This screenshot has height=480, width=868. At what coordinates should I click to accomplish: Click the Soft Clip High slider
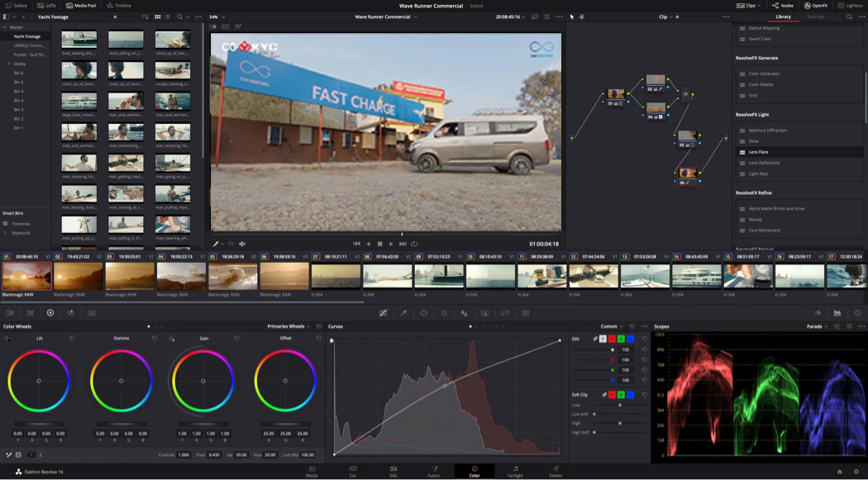(x=620, y=423)
